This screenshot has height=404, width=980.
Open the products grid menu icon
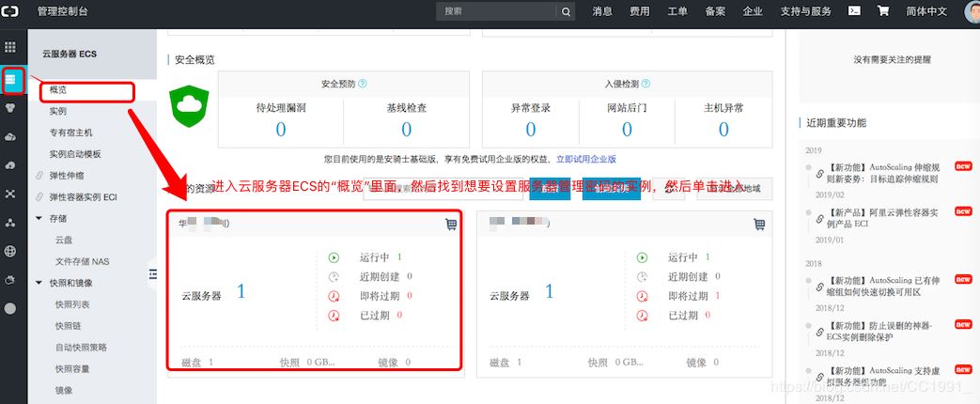pos(10,47)
